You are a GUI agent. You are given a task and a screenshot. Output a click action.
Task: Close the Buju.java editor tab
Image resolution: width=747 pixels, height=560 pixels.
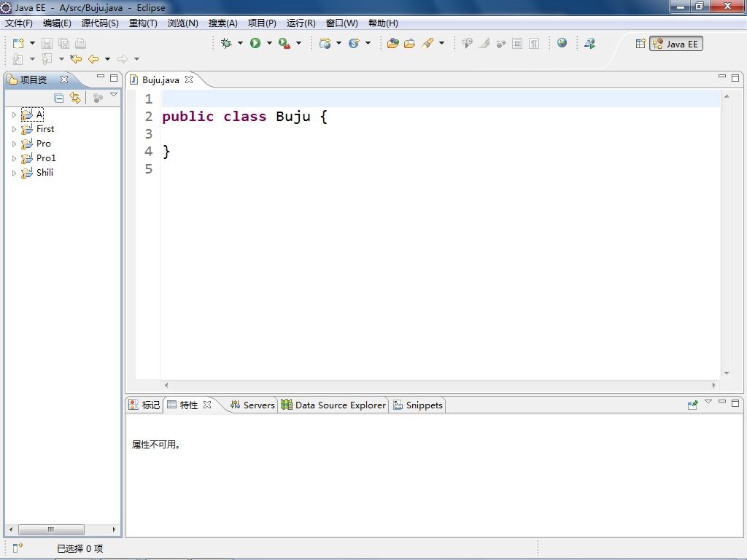[189, 79]
